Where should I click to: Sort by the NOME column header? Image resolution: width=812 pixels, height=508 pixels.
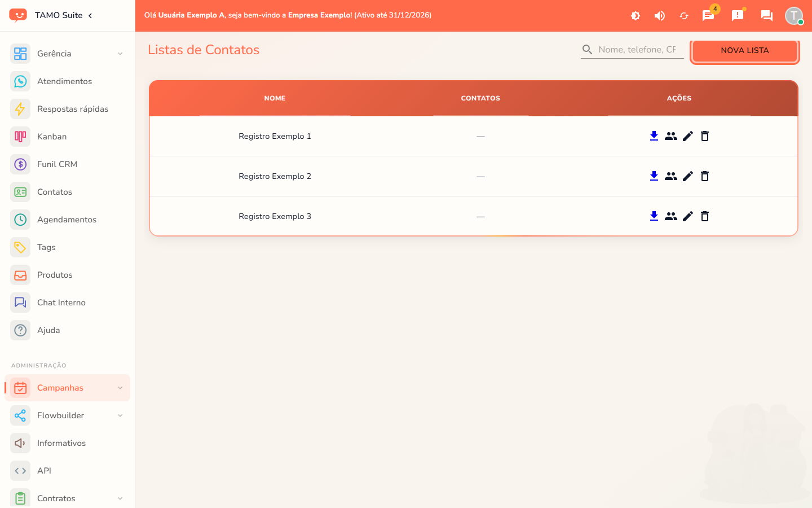point(275,98)
